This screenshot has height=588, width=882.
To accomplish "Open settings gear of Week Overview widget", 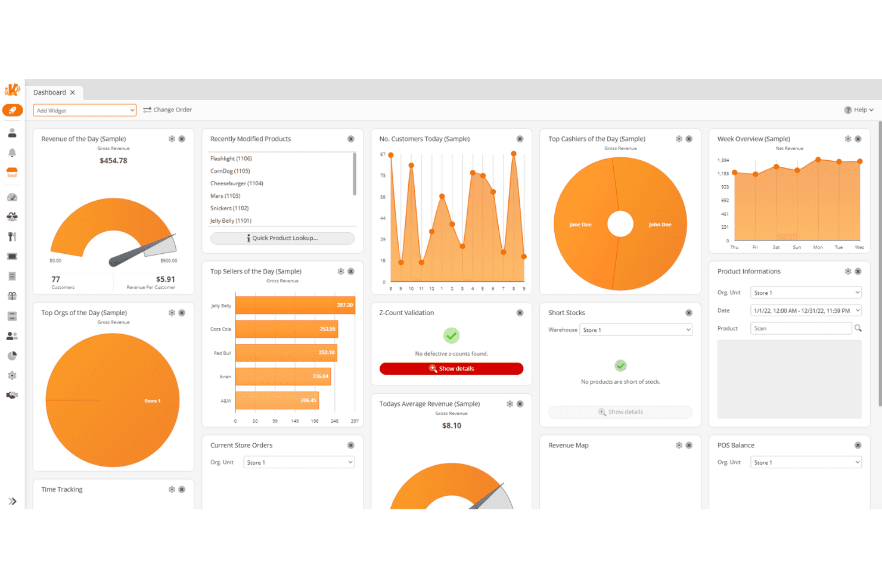I will click(x=848, y=139).
